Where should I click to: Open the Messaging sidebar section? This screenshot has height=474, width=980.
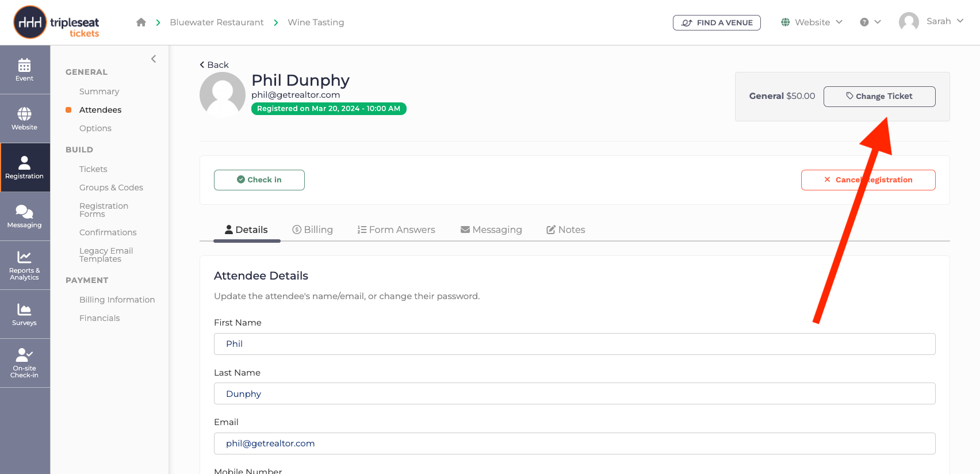[x=25, y=216]
